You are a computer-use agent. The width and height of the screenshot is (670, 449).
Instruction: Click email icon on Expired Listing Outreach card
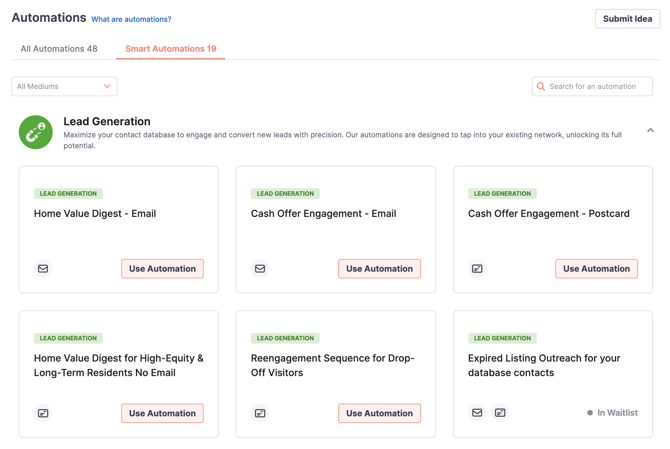(477, 413)
